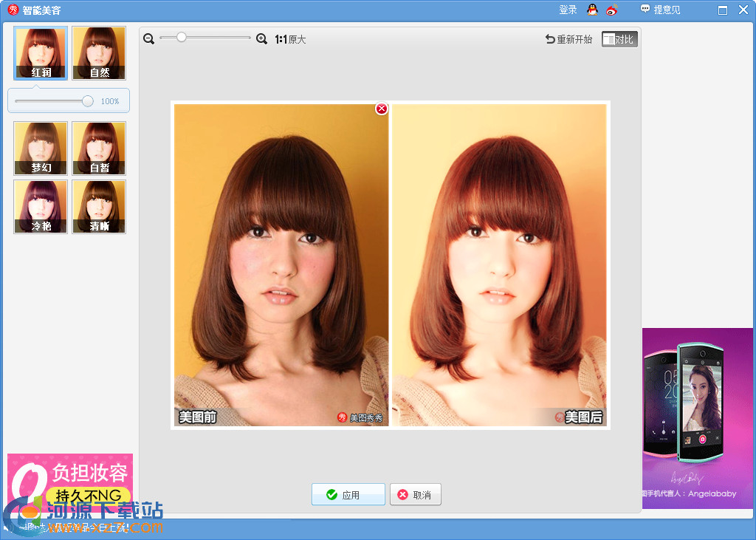Click the red X on the before image
The height and width of the screenshot is (540, 756).
pyautogui.click(x=382, y=109)
